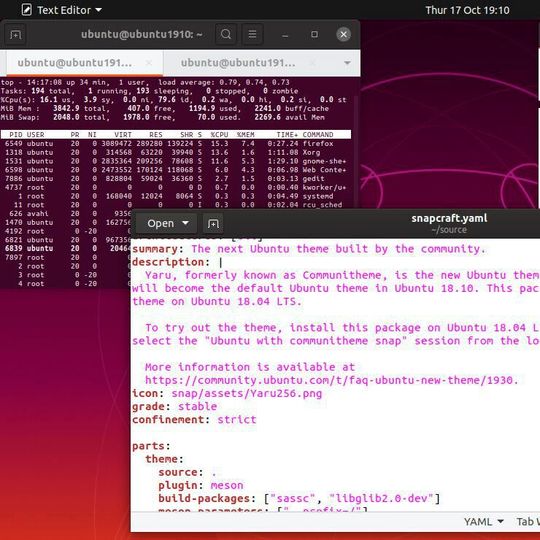Viewport: 540px width, 540px height.
Task: Open the Tab Width selector
Action: point(528,522)
